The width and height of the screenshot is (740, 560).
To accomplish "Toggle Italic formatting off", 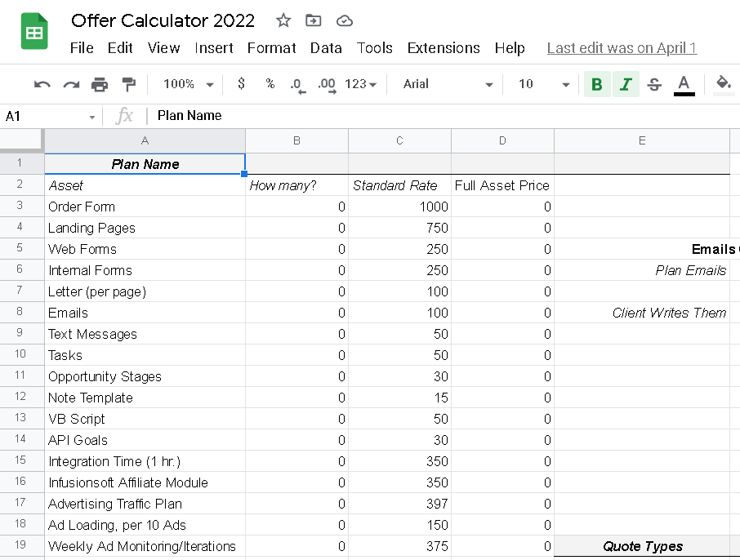I will pyautogui.click(x=626, y=84).
